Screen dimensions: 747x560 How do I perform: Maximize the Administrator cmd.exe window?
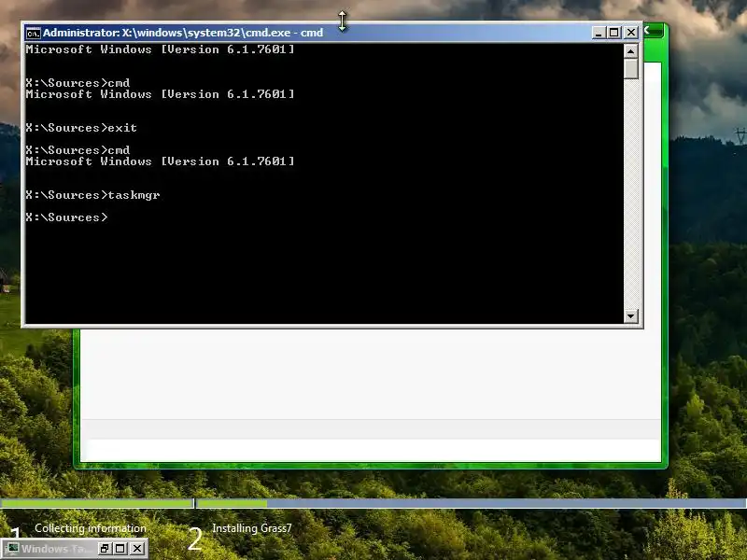[x=614, y=33]
